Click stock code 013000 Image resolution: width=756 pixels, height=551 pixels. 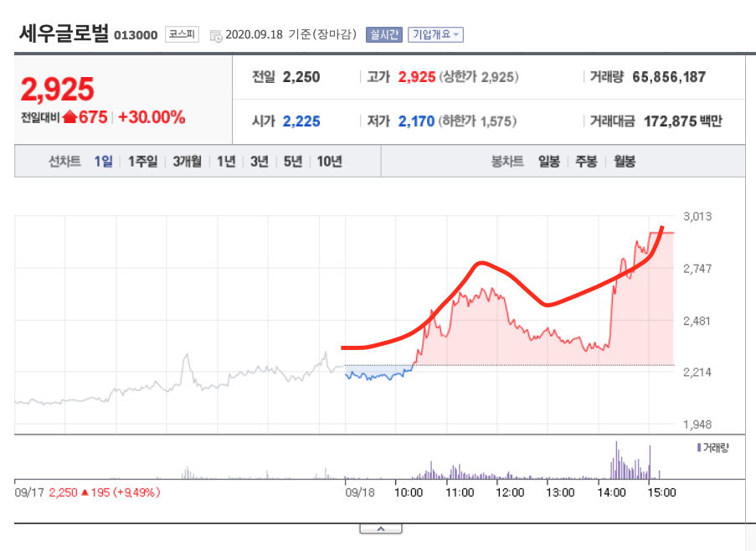coord(136,35)
